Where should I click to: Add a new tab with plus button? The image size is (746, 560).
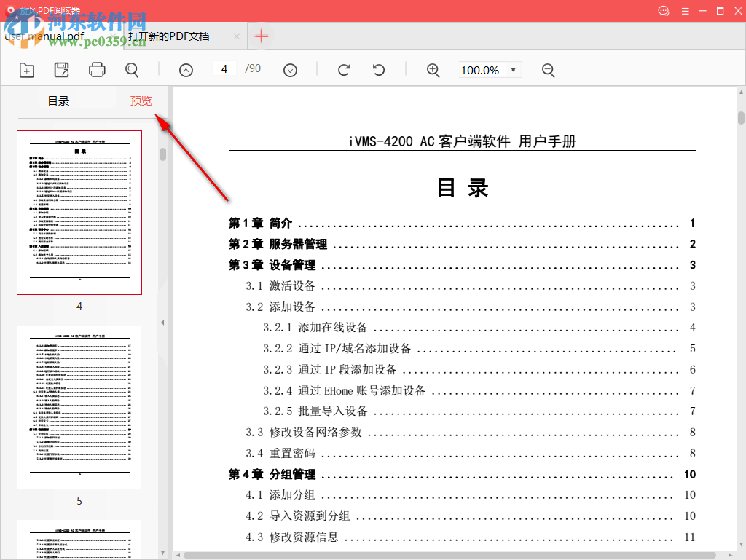[262, 36]
